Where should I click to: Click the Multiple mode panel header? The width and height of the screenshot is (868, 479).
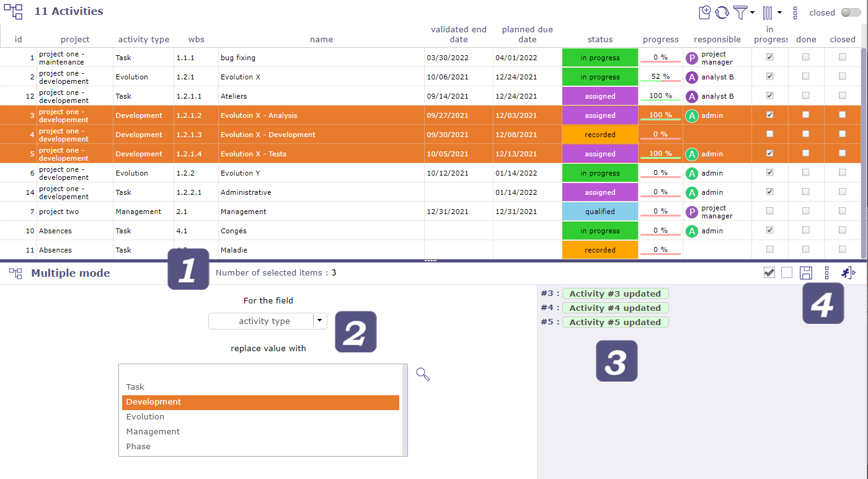point(70,272)
